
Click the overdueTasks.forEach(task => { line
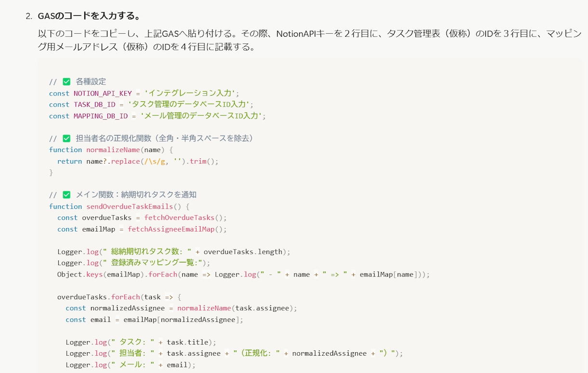coord(119,297)
